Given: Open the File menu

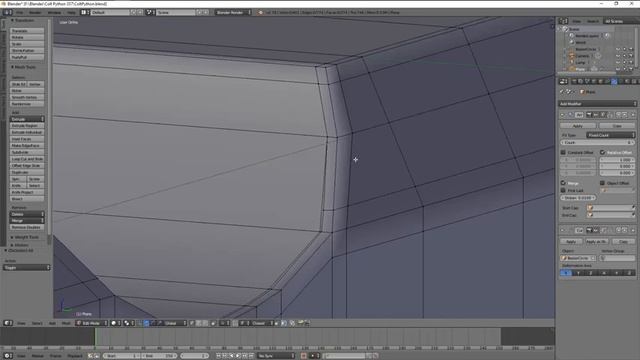Looking at the screenshot, I should [x=20, y=13].
